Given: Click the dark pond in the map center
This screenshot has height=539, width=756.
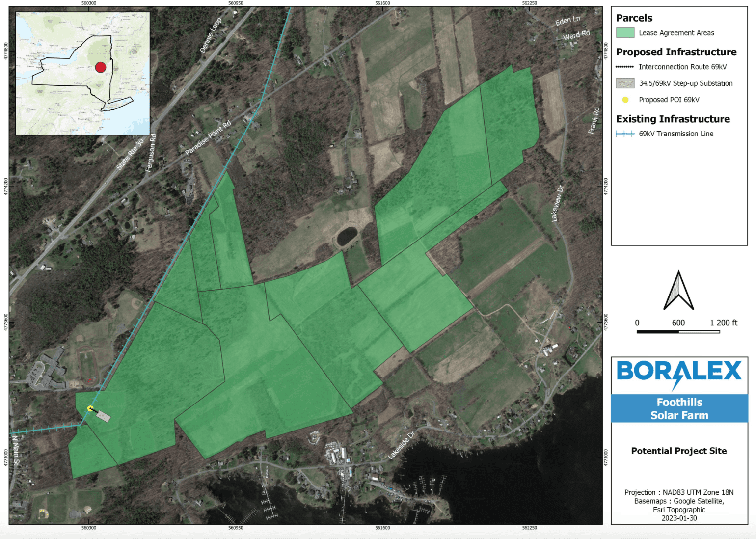Looking at the screenshot, I should pos(347,236).
